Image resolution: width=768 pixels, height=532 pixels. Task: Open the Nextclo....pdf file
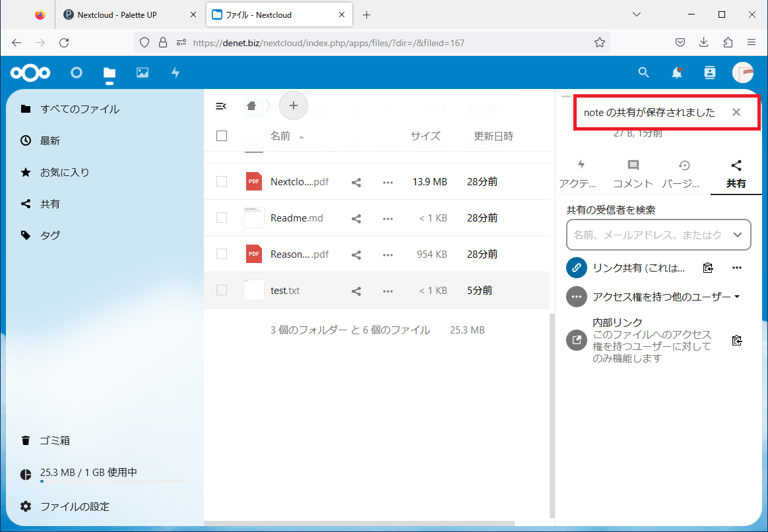(x=300, y=181)
